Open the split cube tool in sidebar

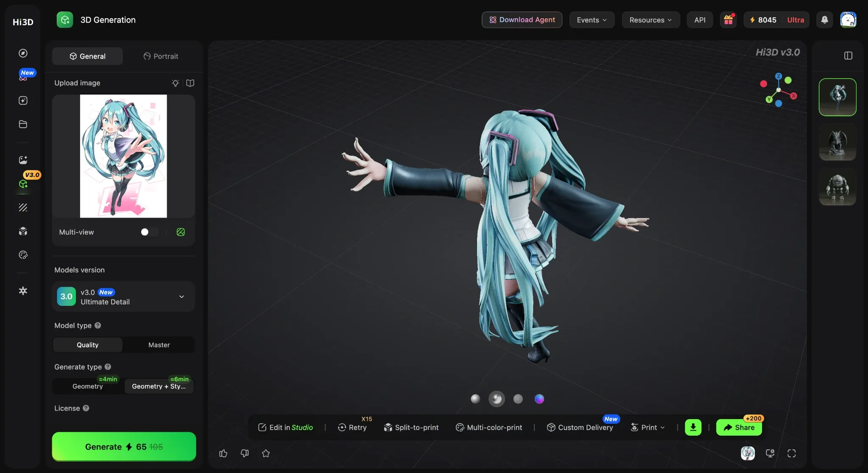[x=23, y=231]
